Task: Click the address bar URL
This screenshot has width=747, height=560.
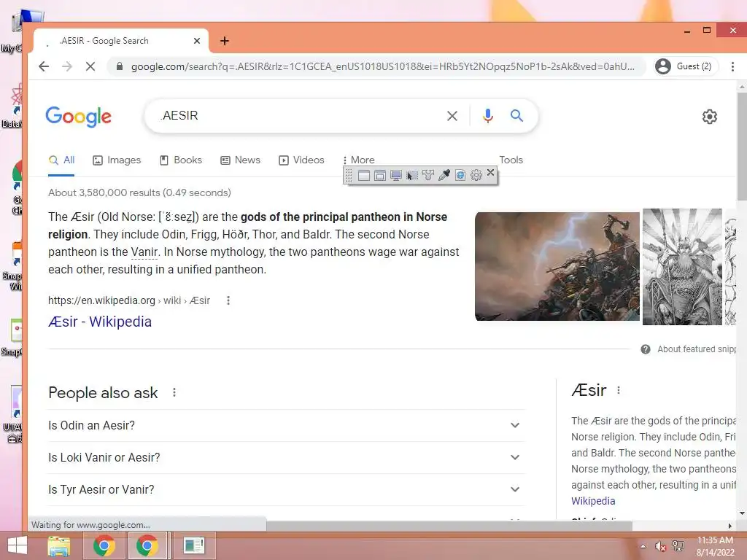Action: click(383, 66)
